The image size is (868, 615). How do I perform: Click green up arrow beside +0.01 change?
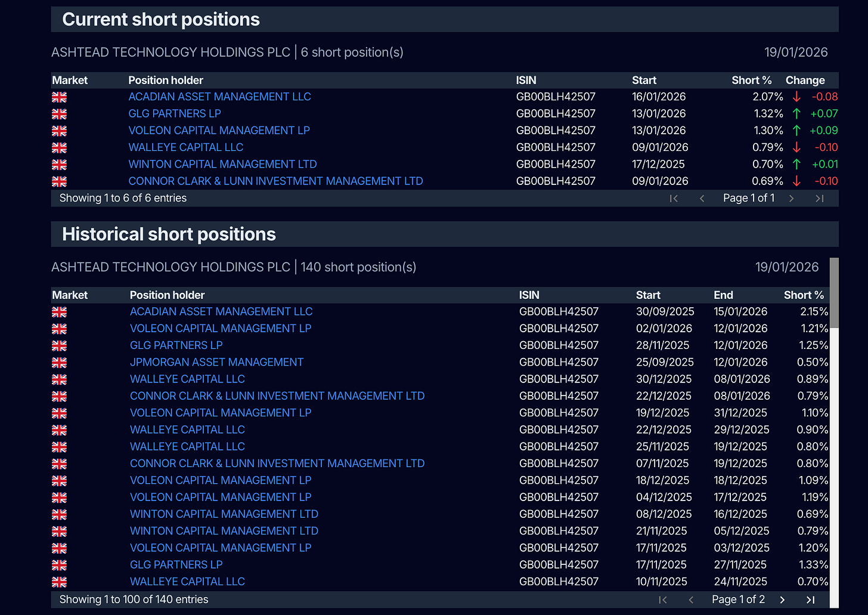[796, 164]
